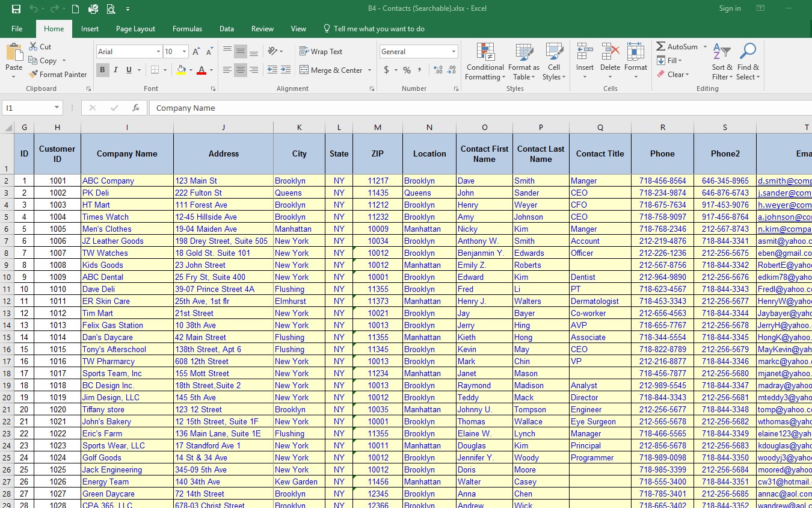Viewport: 812px width, 508px height.
Task: Toggle center horizontal alignment
Action: 240,70
